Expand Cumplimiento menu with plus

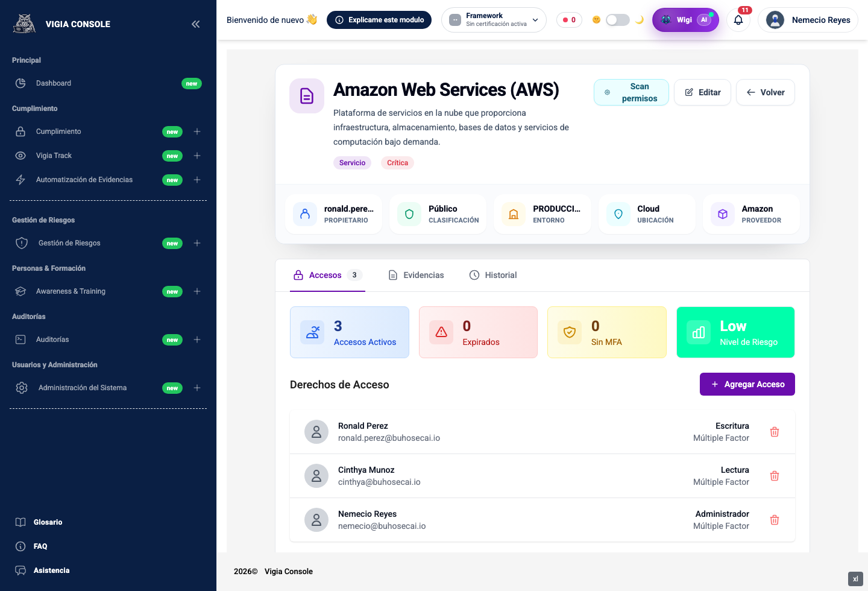[197, 131]
